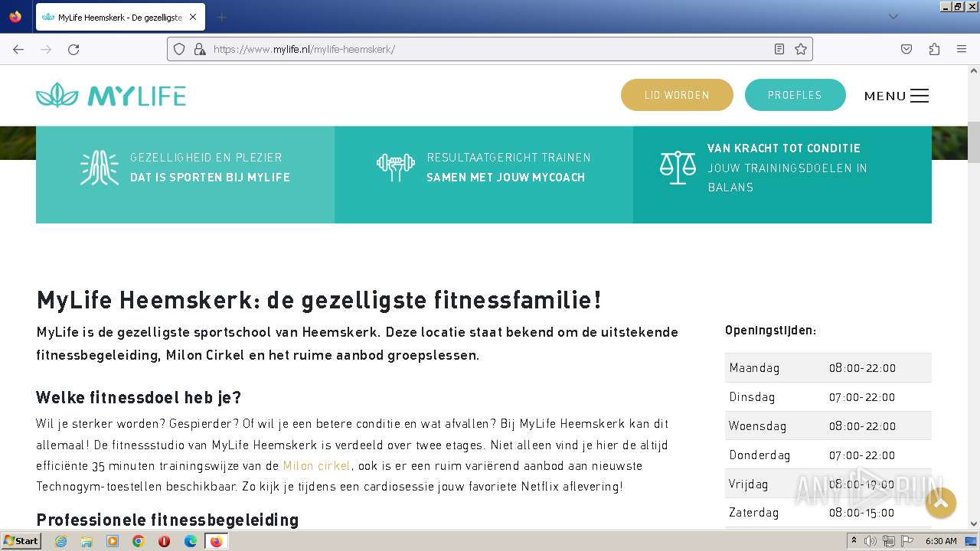
Task: Click the balance scales icon
Action: pos(678,168)
